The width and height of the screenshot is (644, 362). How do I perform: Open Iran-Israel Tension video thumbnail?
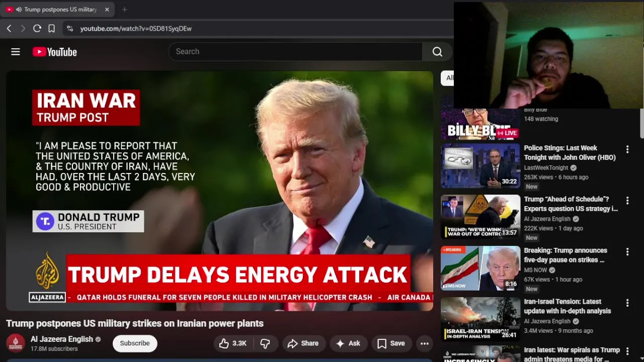(x=480, y=319)
